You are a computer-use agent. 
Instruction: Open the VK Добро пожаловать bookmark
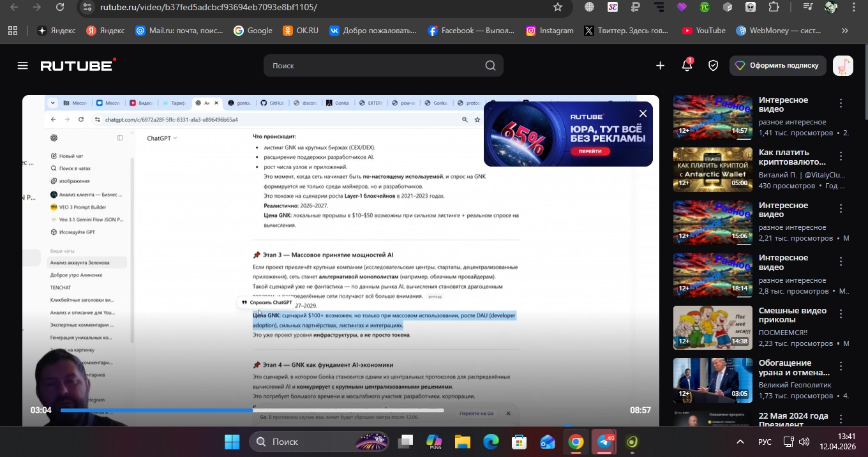click(x=373, y=30)
